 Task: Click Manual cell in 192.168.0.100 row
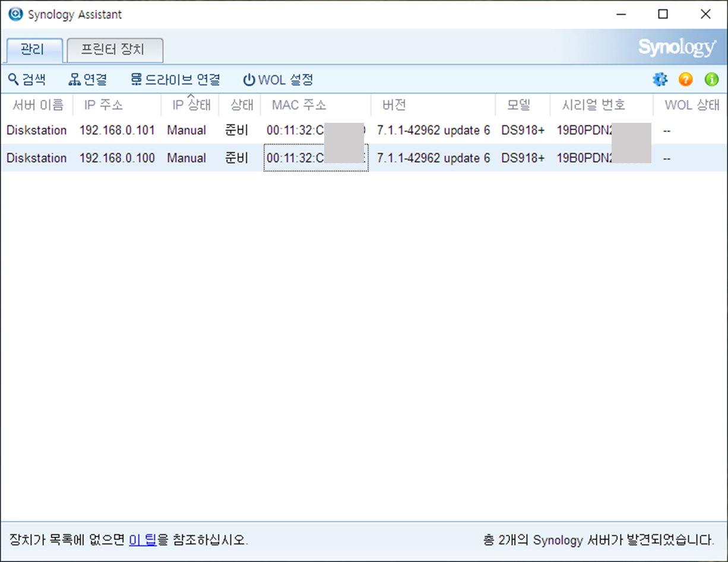[186, 158]
